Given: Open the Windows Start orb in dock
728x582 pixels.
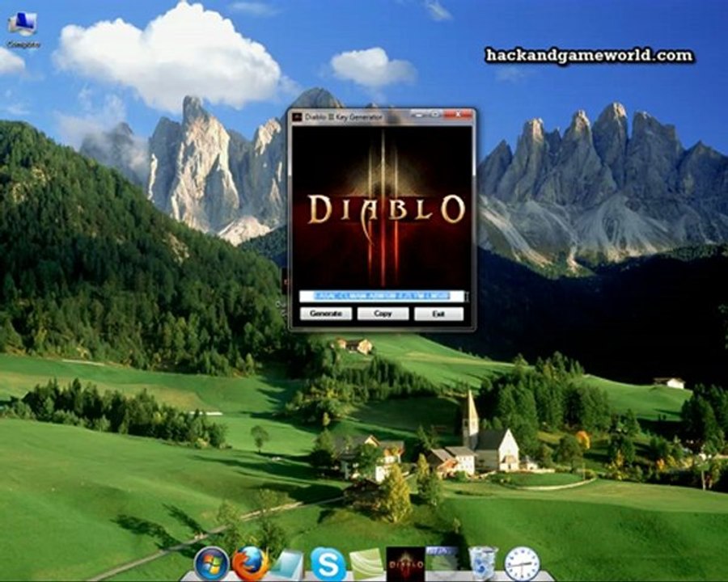Looking at the screenshot, I should [211, 565].
